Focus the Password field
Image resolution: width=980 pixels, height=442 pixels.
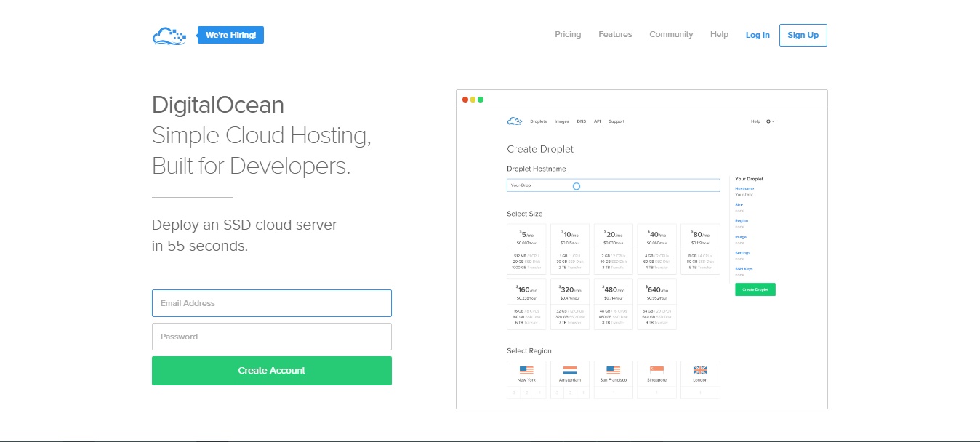tap(272, 337)
